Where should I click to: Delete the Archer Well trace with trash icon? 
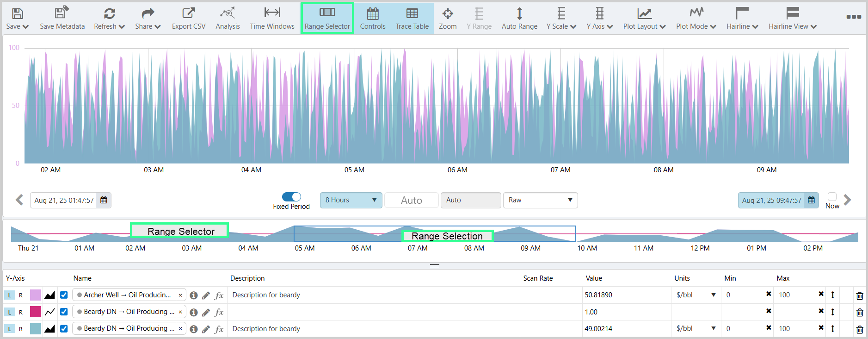click(x=859, y=295)
